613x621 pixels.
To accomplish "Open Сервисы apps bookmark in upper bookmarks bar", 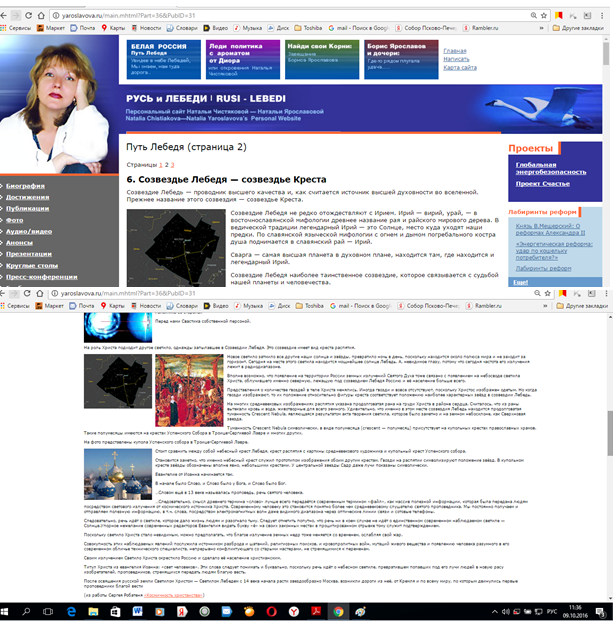I will [15, 28].
